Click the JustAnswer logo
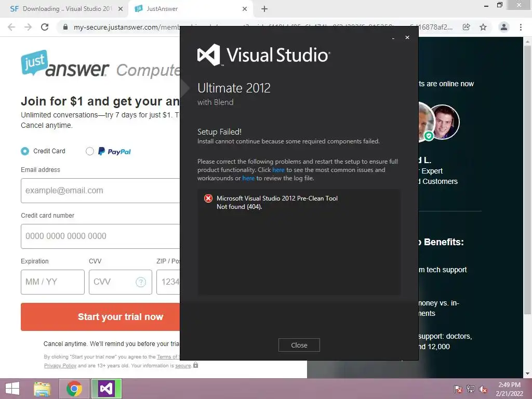The height and width of the screenshot is (399, 532). (65, 64)
